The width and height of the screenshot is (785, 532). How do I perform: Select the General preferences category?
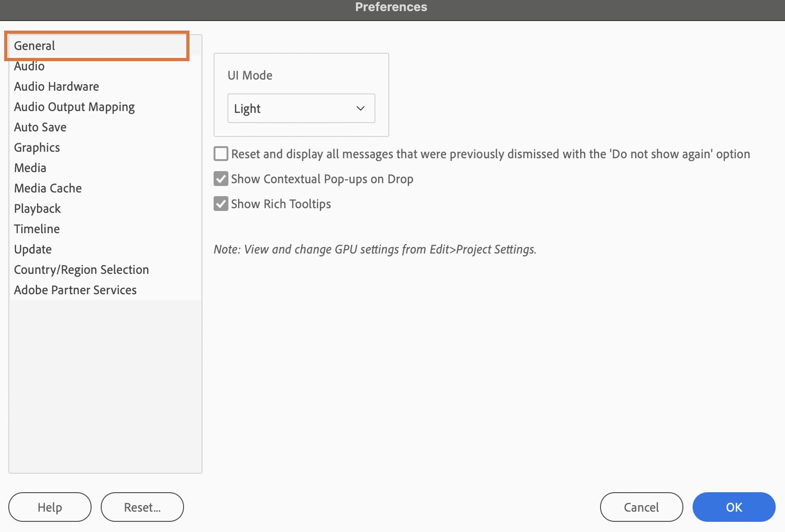(x=35, y=46)
